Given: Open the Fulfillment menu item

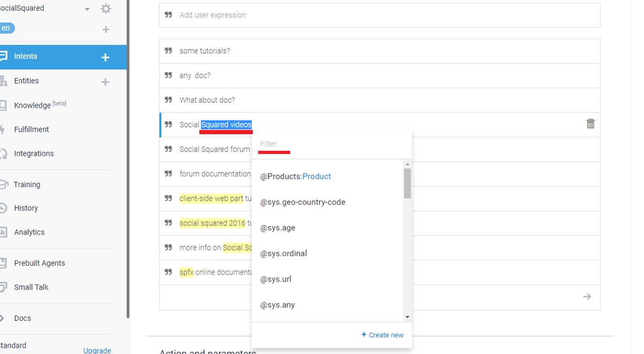Looking at the screenshot, I should click(x=31, y=129).
